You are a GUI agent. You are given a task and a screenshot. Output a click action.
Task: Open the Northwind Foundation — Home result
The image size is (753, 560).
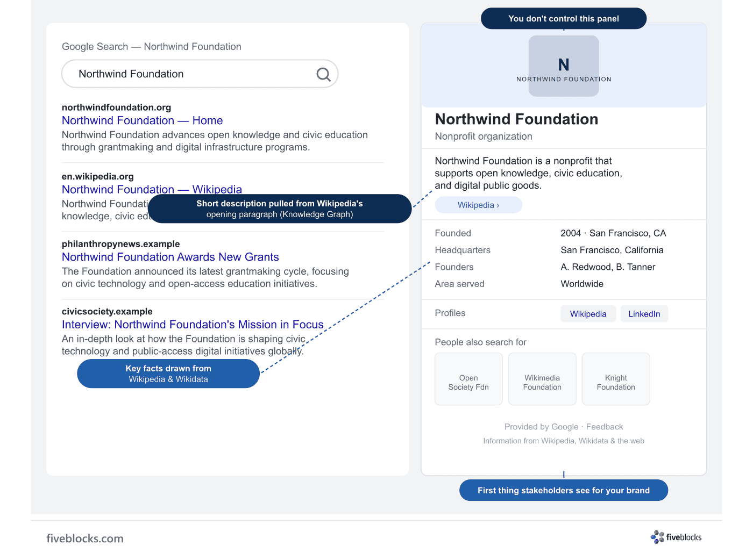[142, 120]
